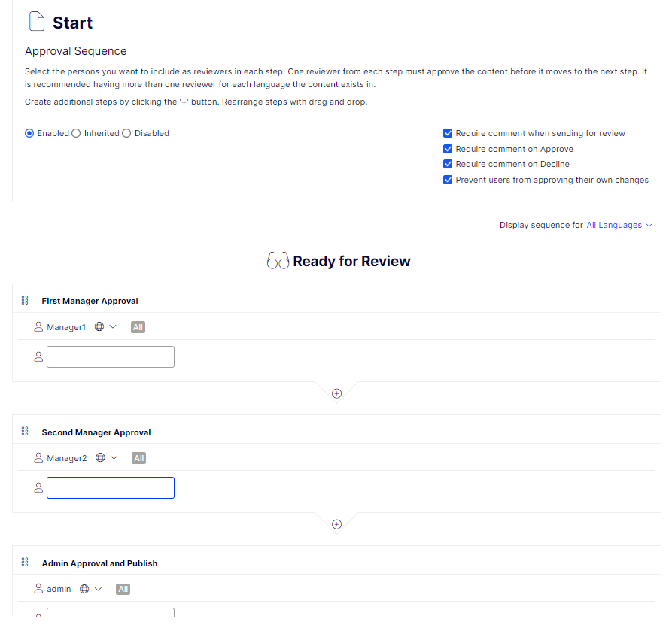This screenshot has width=672, height=631.
Task: Click drag handle for First Manager Approval
Action: tap(25, 301)
